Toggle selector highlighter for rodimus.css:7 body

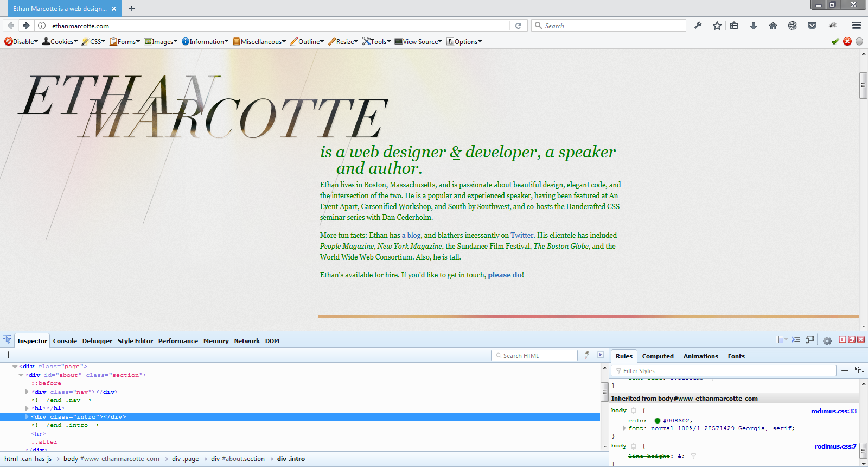633,446
